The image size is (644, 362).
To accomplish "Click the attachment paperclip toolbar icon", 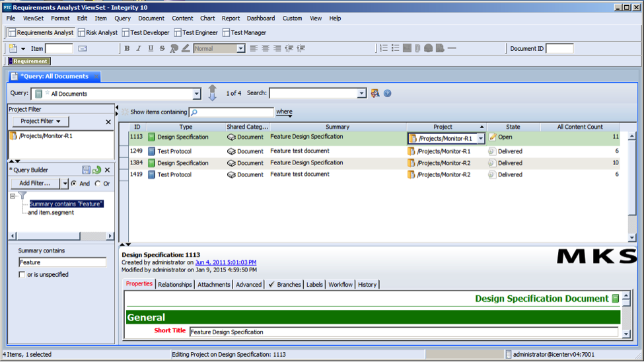I will 417,48.
